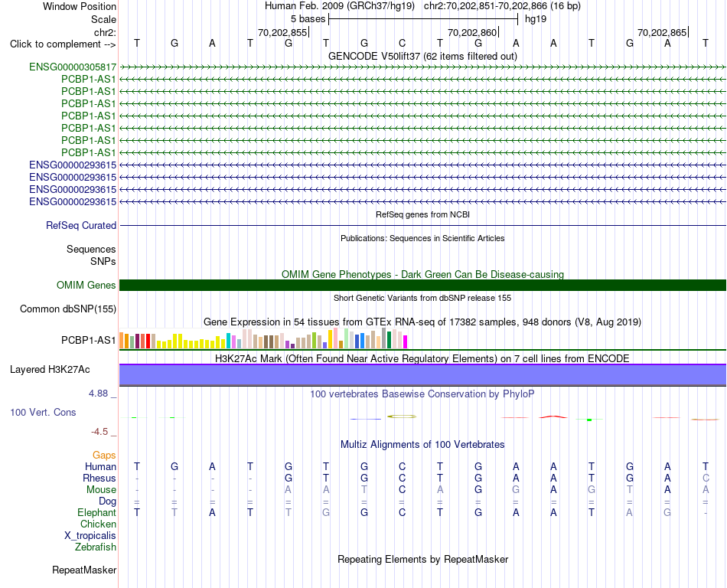Click the Rhesus alignment row label
The height and width of the screenshot is (588, 727).
(x=99, y=478)
